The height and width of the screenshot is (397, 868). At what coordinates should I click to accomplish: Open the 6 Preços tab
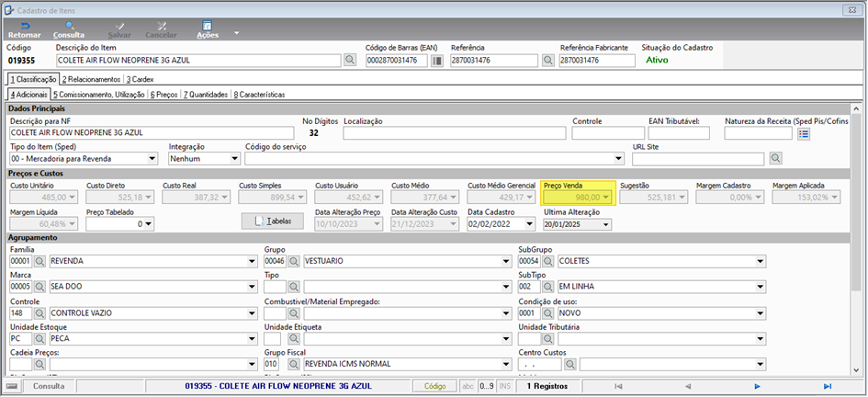pyautogui.click(x=163, y=95)
